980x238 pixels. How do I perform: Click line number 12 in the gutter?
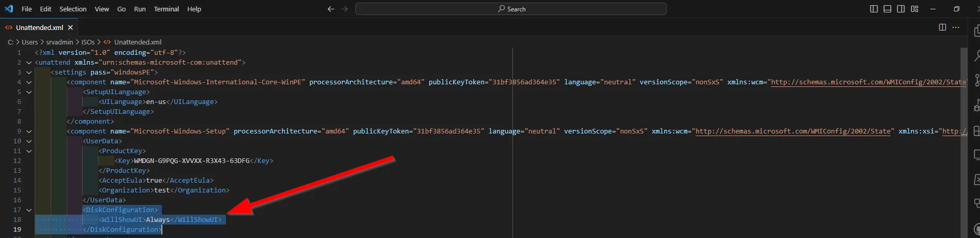click(x=17, y=161)
